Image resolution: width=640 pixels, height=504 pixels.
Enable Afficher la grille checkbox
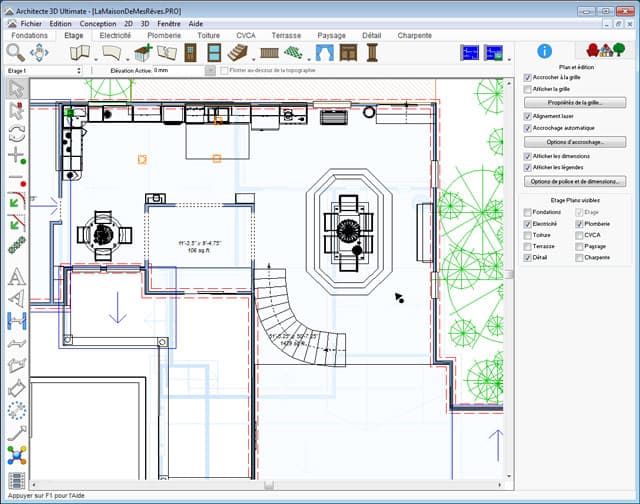[527, 89]
